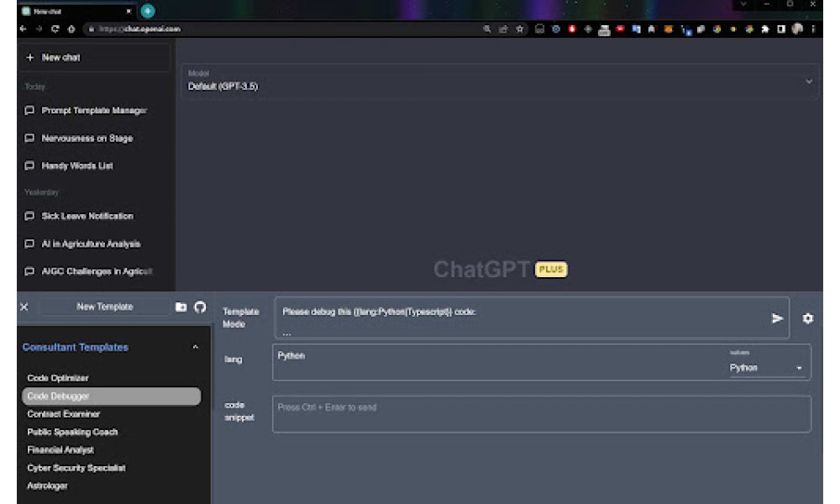
Task: Open template settings gear icon
Action: point(808,318)
